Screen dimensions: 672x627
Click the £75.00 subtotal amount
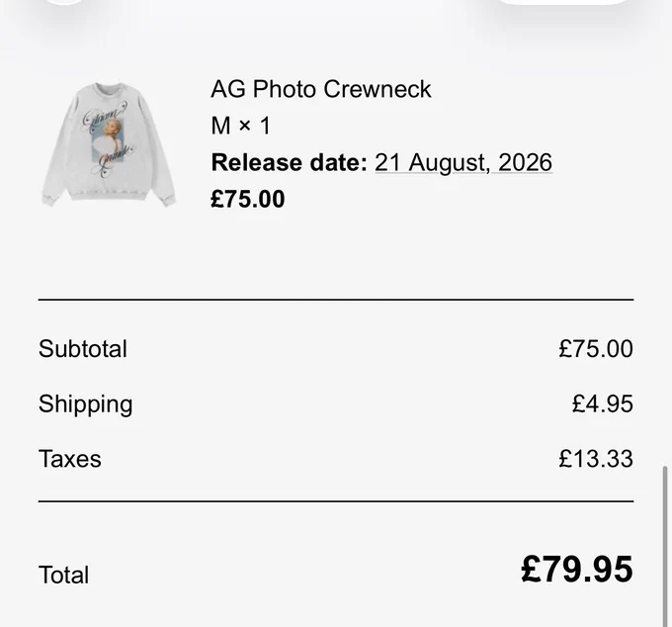(x=596, y=349)
